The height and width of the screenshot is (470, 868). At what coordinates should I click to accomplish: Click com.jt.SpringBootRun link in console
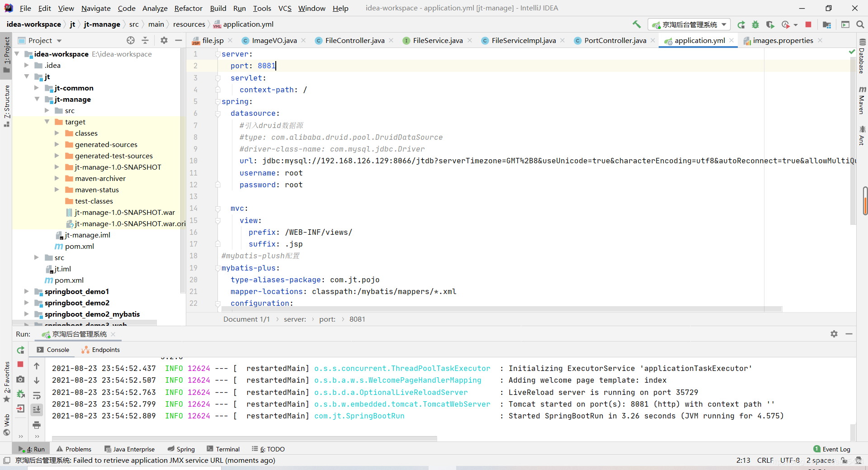coord(359,416)
